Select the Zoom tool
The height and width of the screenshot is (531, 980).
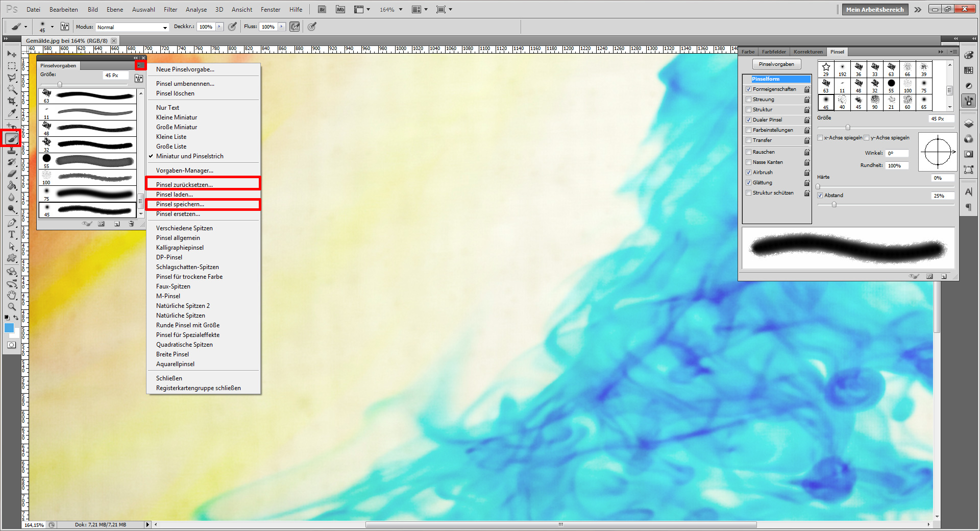click(x=11, y=306)
